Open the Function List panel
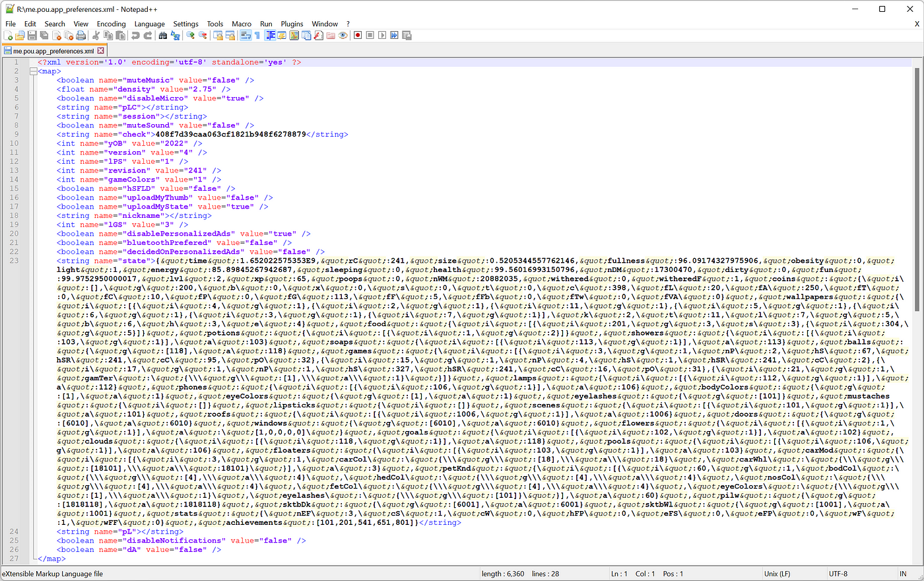 pos(318,36)
